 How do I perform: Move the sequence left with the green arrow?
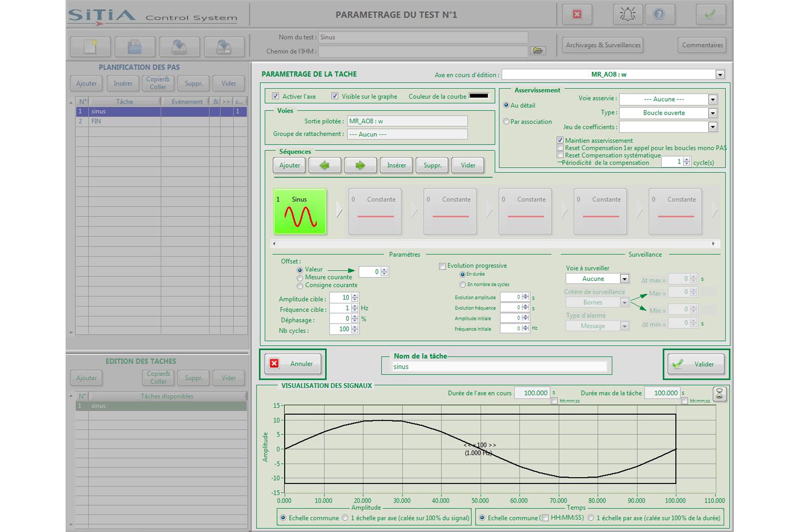325,165
